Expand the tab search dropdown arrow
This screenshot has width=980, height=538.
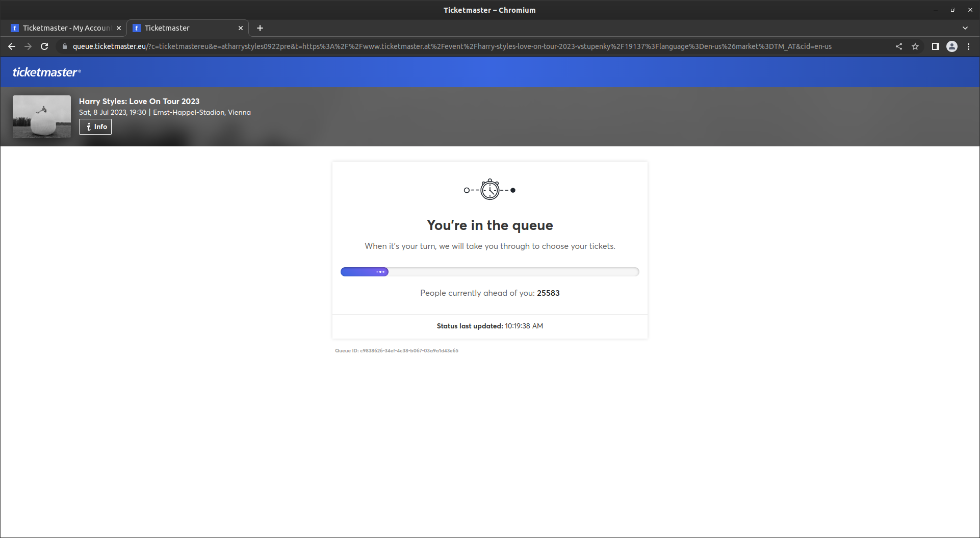tap(965, 28)
